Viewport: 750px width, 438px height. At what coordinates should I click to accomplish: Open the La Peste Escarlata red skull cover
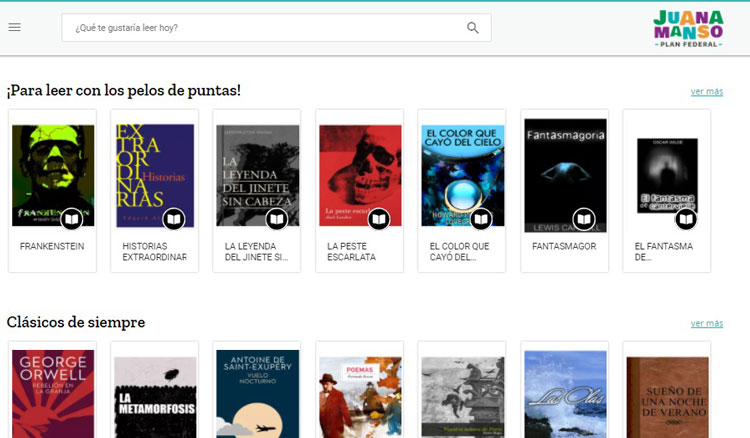pos(360,175)
